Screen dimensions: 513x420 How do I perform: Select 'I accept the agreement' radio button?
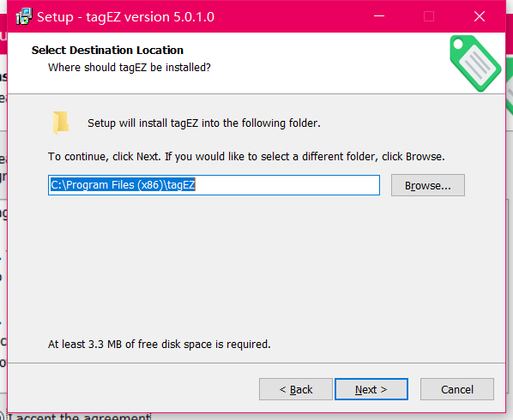pyautogui.click(x=2, y=417)
